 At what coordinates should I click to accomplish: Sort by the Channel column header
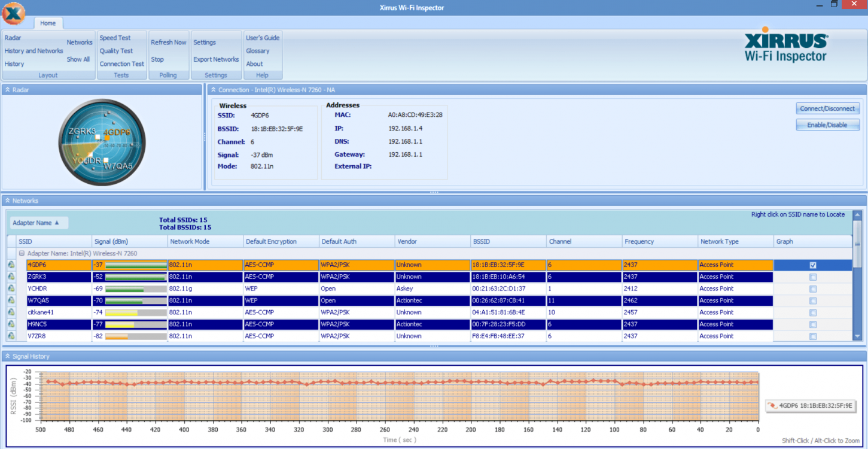pyautogui.click(x=584, y=242)
